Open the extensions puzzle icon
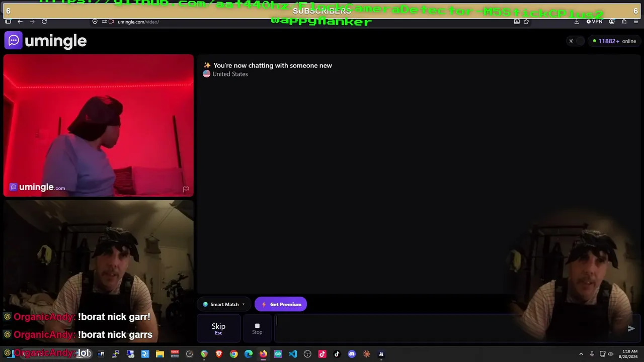 [x=624, y=22]
